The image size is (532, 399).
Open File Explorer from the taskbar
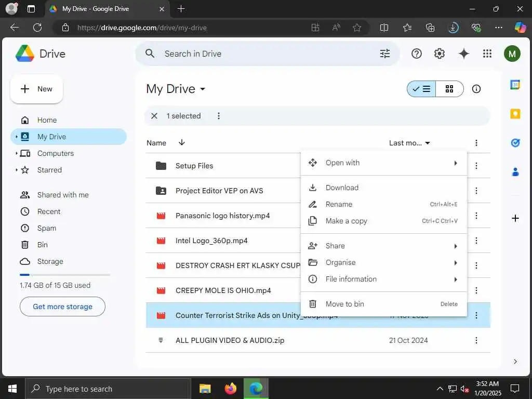[x=205, y=389]
